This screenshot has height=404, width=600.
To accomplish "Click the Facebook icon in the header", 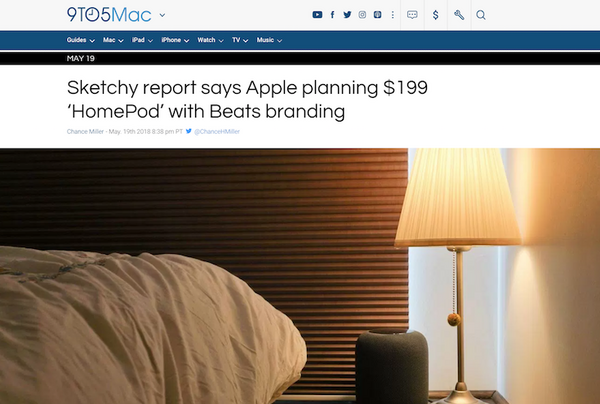I will (x=332, y=15).
